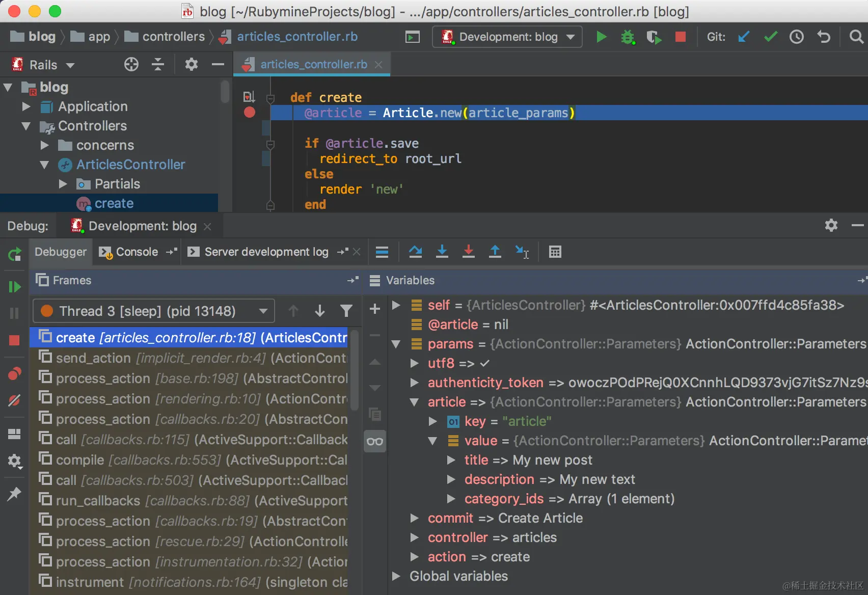This screenshot has height=595, width=868.
Task: Click the Step Into icon
Action: coord(442,252)
